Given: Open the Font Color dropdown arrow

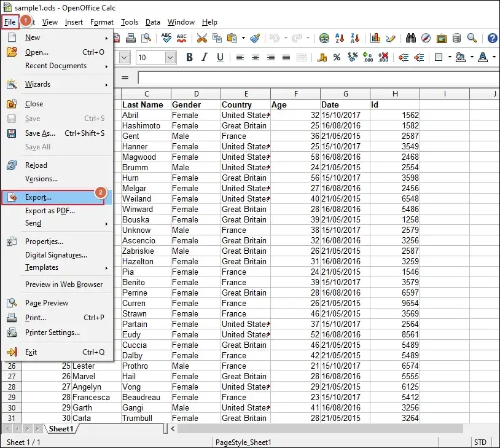Looking at the screenshot, I should point(494,57).
